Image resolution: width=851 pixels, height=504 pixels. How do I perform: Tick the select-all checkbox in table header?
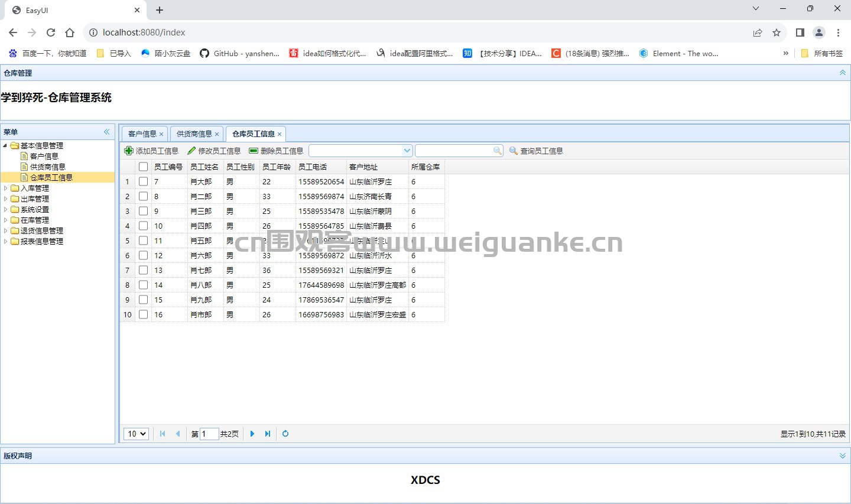tap(143, 167)
